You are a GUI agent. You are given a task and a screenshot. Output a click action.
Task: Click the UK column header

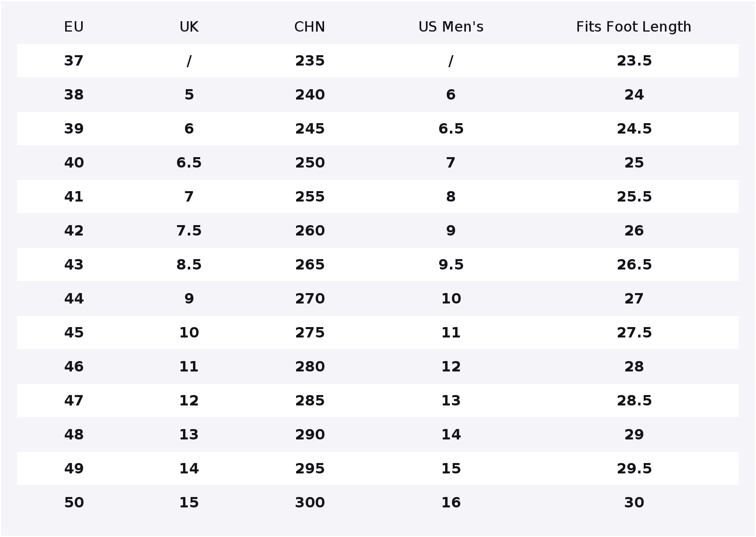click(189, 27)
